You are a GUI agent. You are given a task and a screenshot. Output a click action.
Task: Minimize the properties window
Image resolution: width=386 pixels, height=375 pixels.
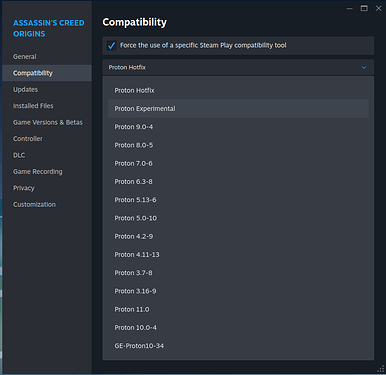pyautogui.click(x=349, y=8)
